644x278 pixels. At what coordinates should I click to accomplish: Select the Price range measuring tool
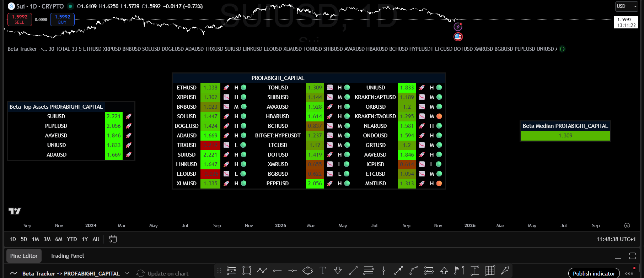coord(475,271)
